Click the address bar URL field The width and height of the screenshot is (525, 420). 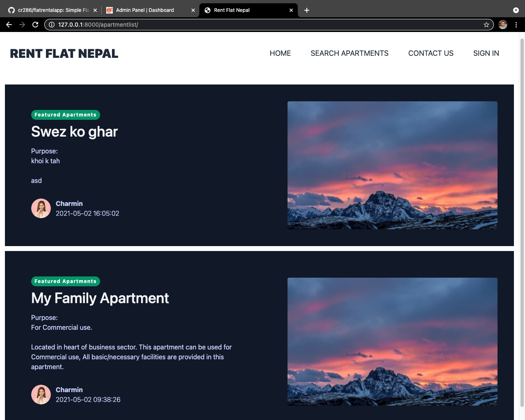(x=269, y=25)
